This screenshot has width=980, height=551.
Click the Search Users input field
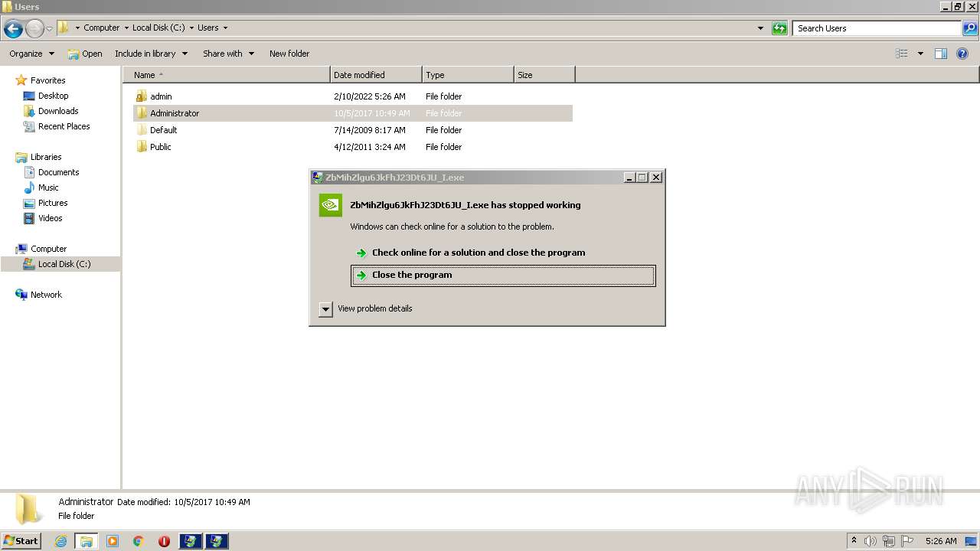(877, 28)
